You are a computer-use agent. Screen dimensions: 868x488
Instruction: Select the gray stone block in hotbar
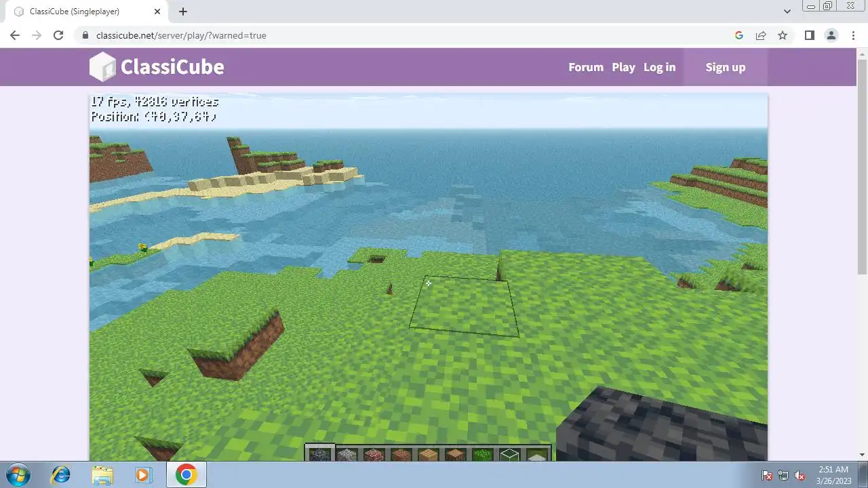pyautogui.click(x=347, y=455)
